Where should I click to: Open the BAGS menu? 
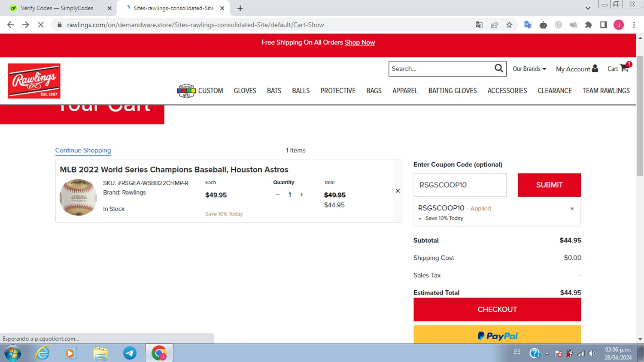[x=374, y=91]
